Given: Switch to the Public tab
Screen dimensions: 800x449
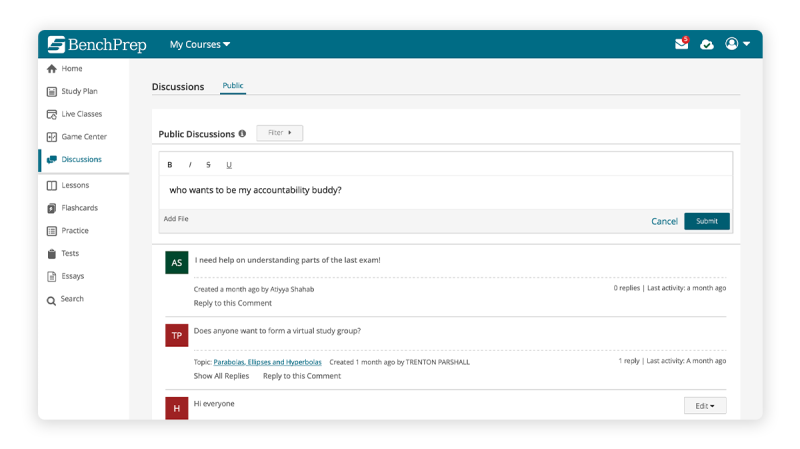Looking at the screenshot, I should pos(233,86).
